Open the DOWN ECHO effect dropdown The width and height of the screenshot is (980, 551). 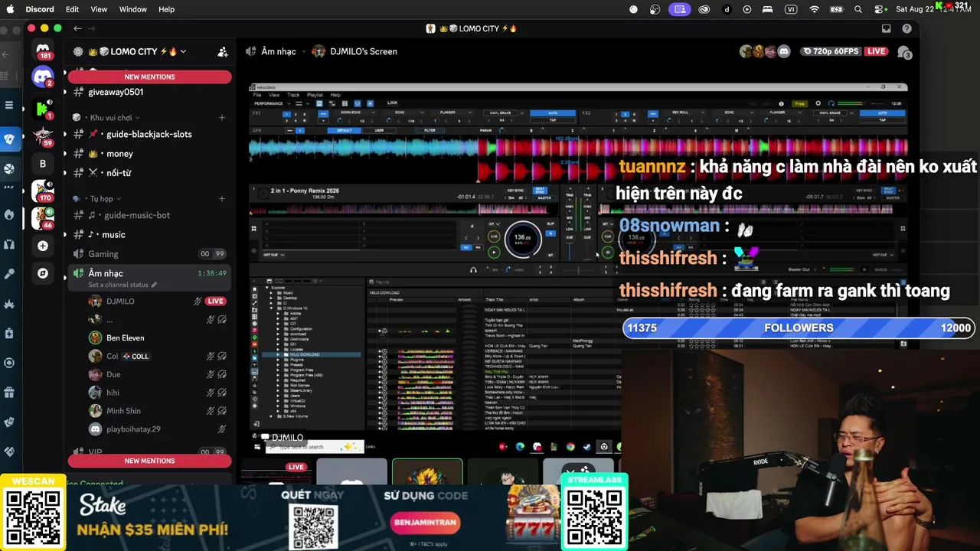click(x=354, y=112)
